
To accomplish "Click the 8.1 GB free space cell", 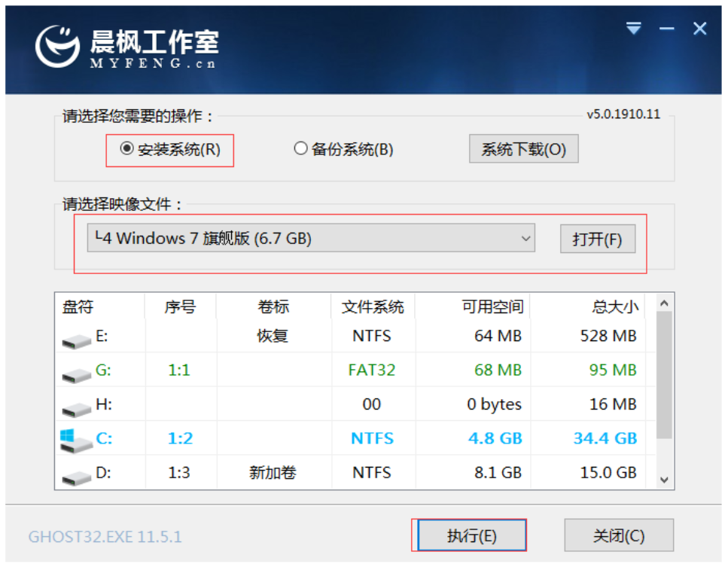I will (x=498, y=472).
